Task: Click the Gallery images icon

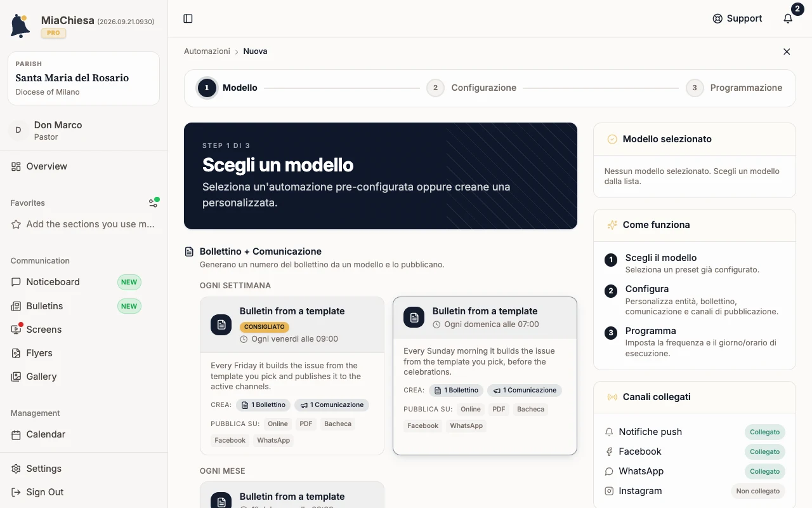Action: (x=16, y=377)
